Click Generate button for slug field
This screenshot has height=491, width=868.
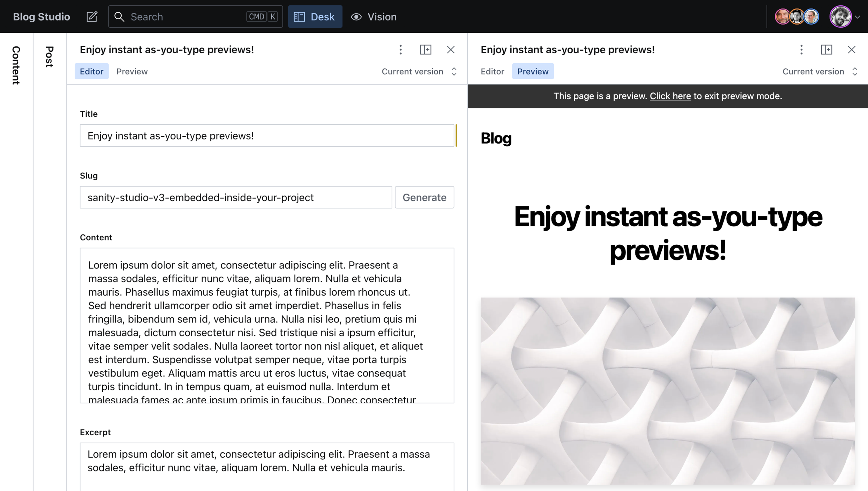[x=425, y=197]
